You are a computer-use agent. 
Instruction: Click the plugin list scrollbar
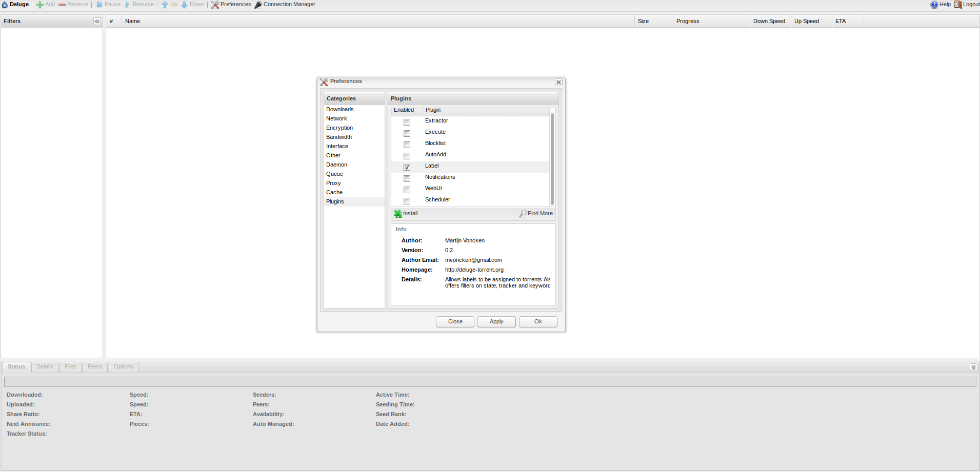[552, 159]
